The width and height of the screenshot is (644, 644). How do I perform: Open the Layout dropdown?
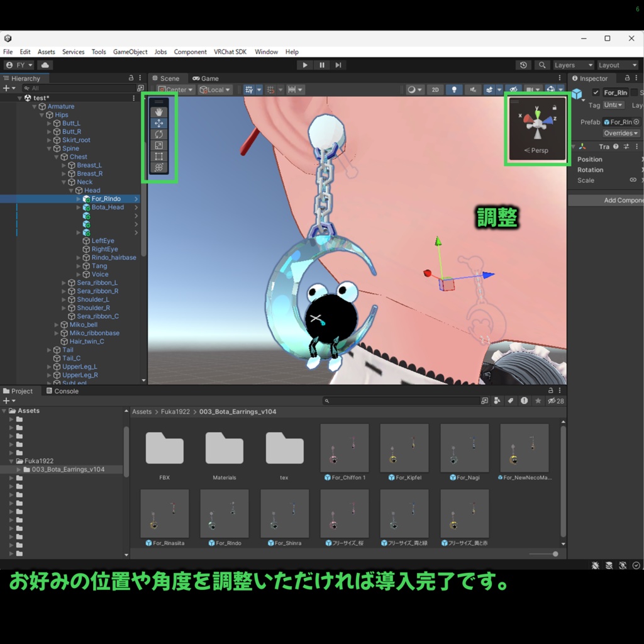click(x=618, y=65)
